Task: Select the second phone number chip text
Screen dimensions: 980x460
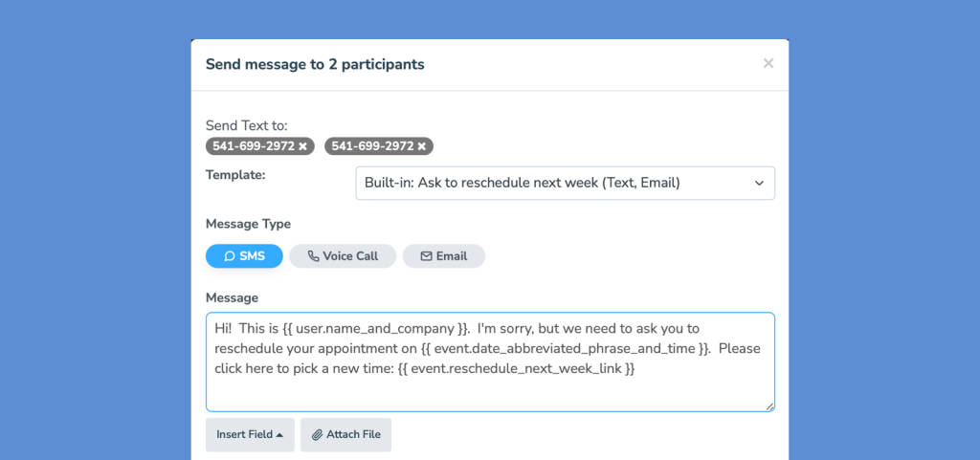Action: coord(372,146)
